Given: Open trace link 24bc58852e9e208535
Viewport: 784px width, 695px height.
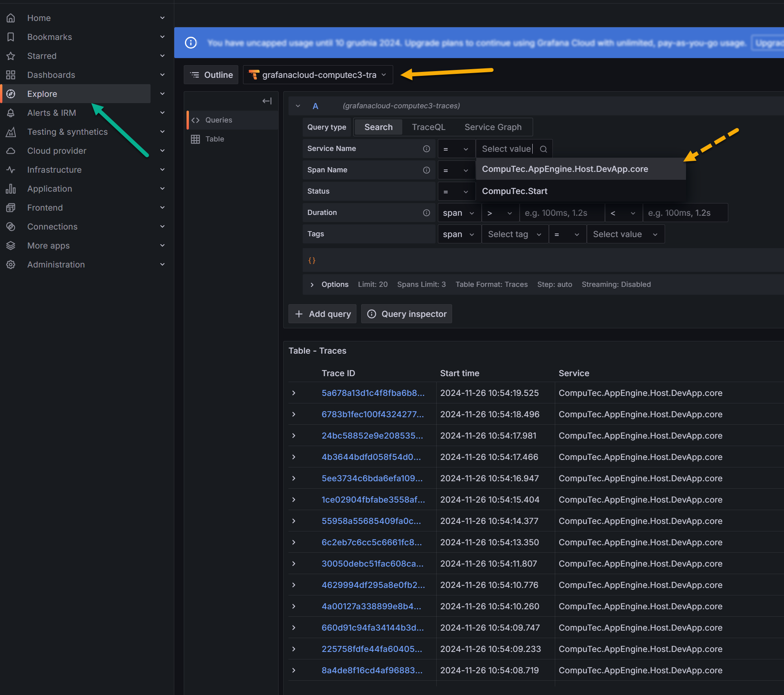Looking at the screenshot, I should pos(372,436).
